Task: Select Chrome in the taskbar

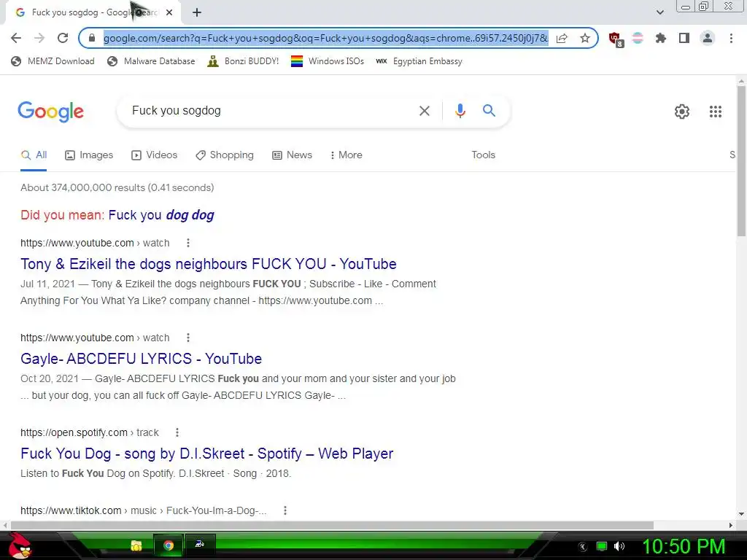Action: pos(169,545)
